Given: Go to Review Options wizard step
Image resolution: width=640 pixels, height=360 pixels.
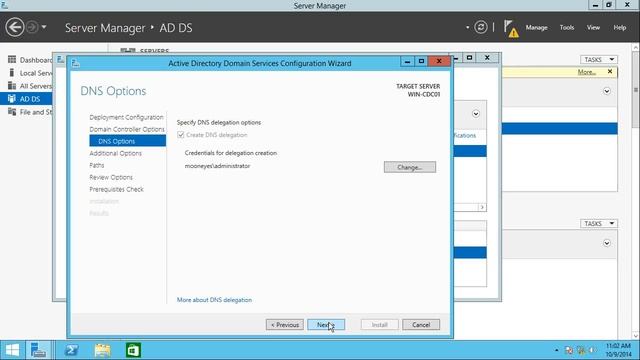Looking at the screenshot, I should pos(111,177).
